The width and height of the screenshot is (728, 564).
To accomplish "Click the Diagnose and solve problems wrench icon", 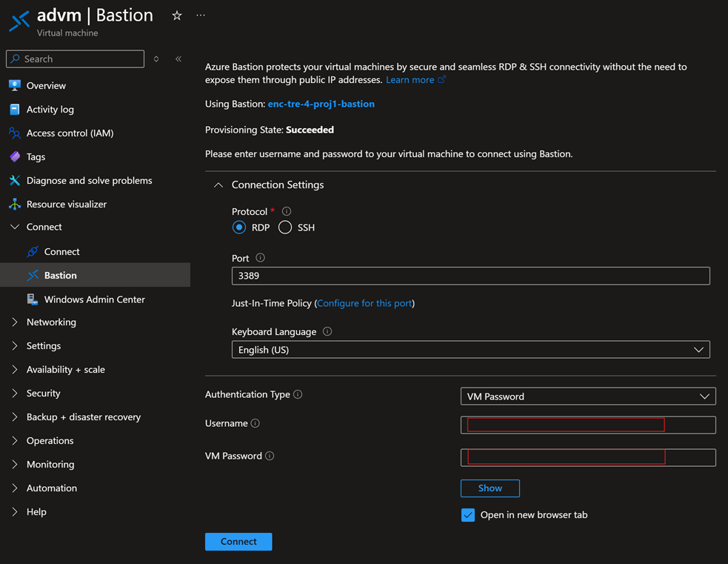I will point(15,180).
